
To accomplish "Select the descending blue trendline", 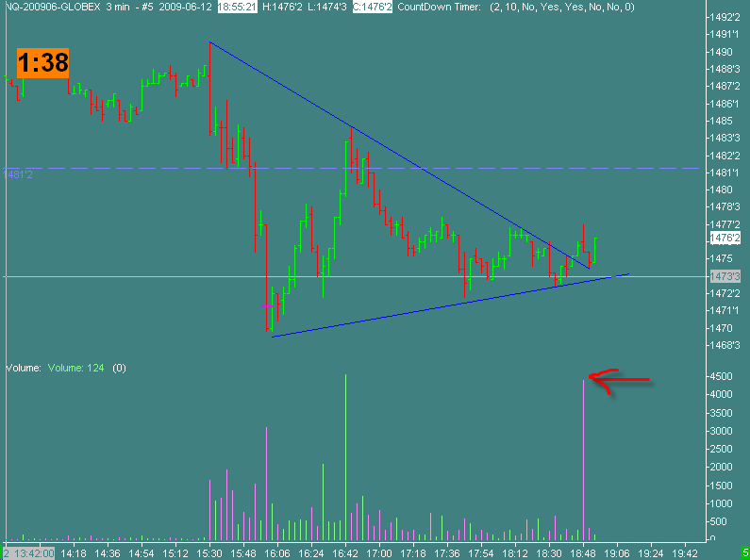I will tap(399, 156).
